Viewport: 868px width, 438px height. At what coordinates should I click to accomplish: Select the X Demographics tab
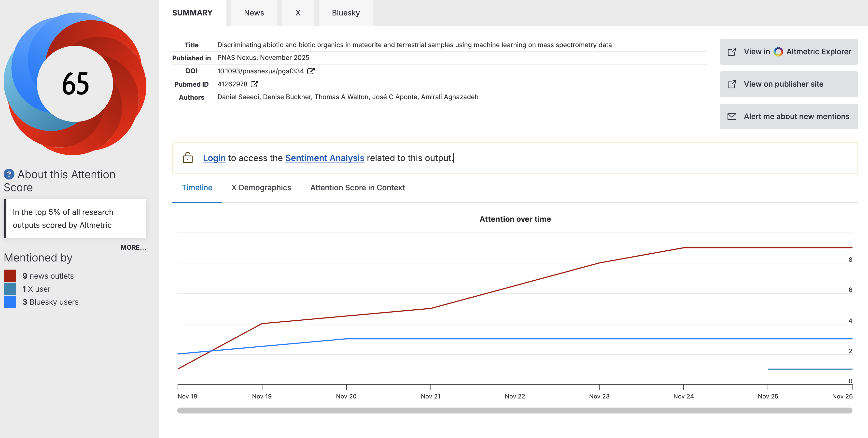[261, 188]
